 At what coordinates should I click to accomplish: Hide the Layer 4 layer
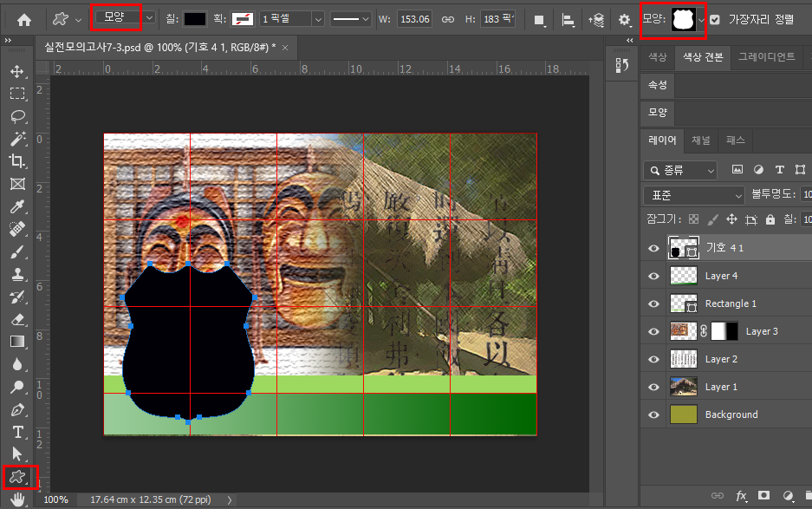(x=653, y=276)
